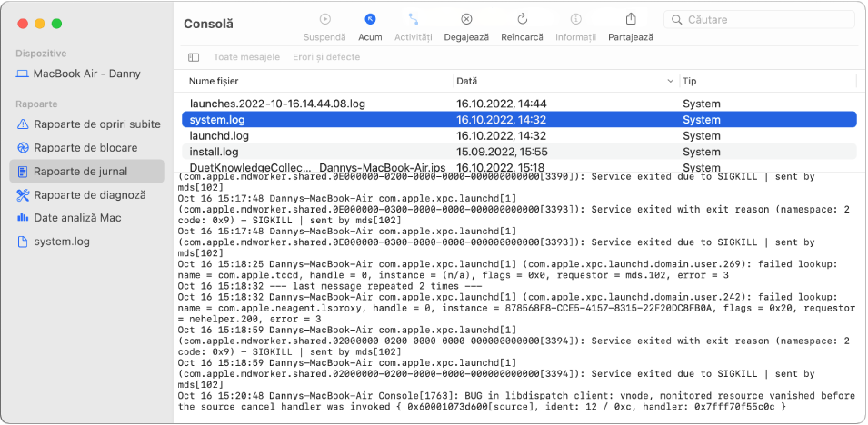Click the Suspendă pause icon
This screenshot has width=868, height=425.
[325, 19]
